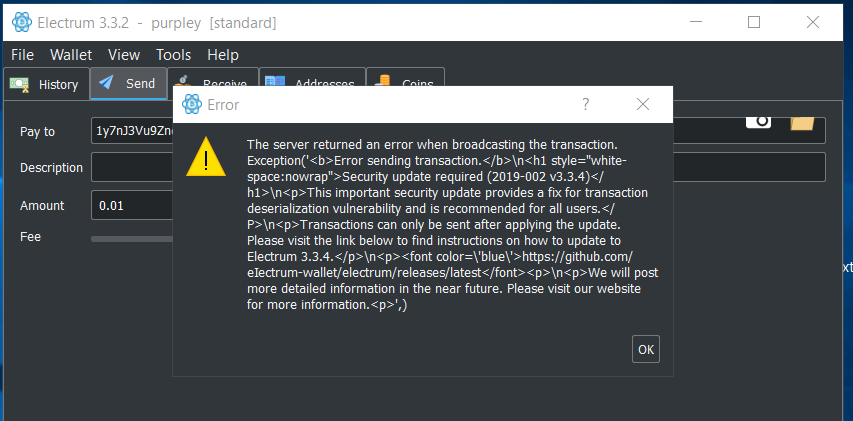Click the Error dialog's question mark help
Screen dimensions: 853x421
point(586,104)
